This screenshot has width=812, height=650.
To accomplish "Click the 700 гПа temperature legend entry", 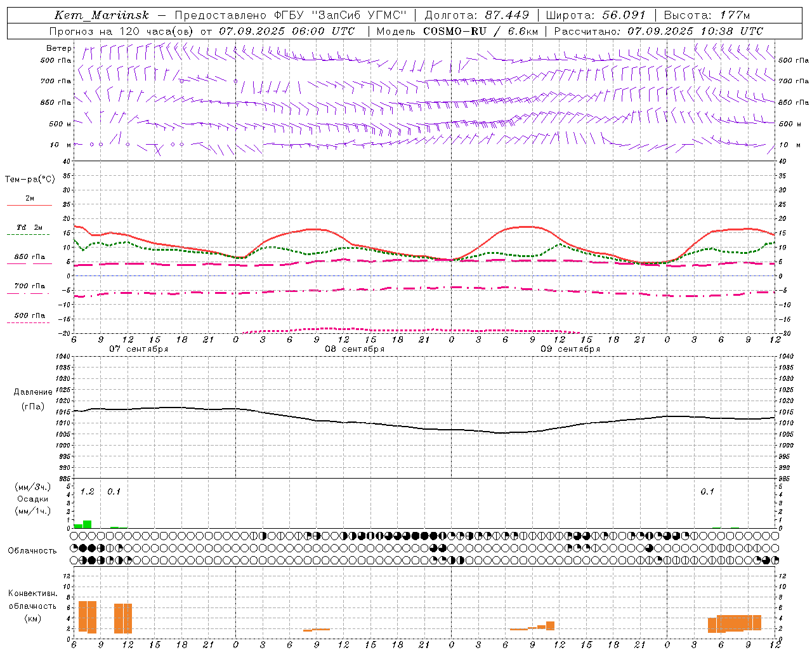I will [x=29, y=286].
